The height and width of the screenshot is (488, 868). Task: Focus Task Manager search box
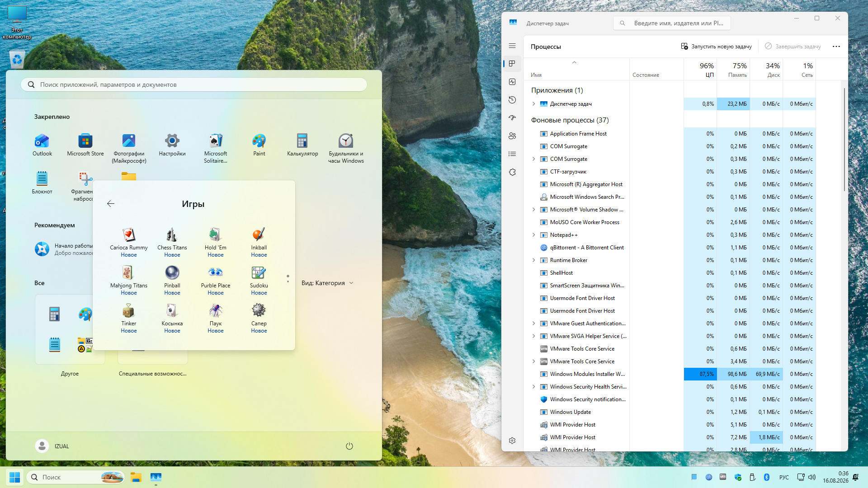672,23
